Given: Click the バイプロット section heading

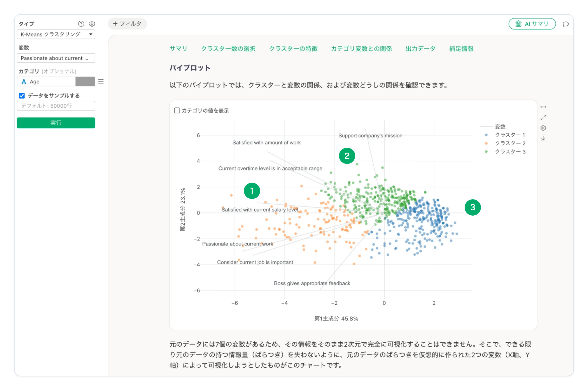Looking at the screenshot, I should 190,68.
